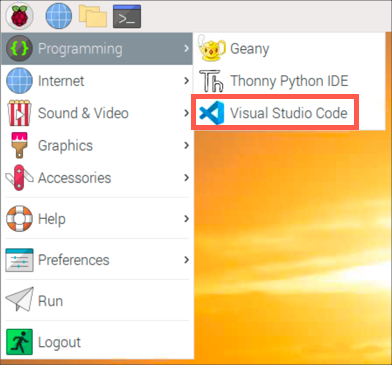Choose the Run menu label
Viewport: 392px width, 365px height.
tap(50, 301)
